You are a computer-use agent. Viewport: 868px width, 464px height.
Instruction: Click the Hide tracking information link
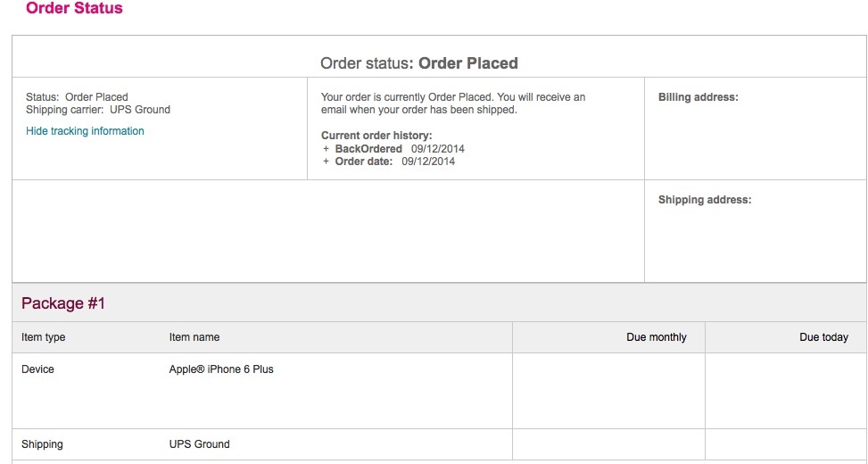(85, 131)
